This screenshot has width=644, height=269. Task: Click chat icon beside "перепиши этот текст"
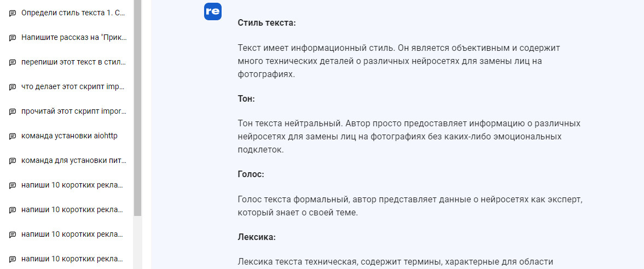[x=13, y=62]
